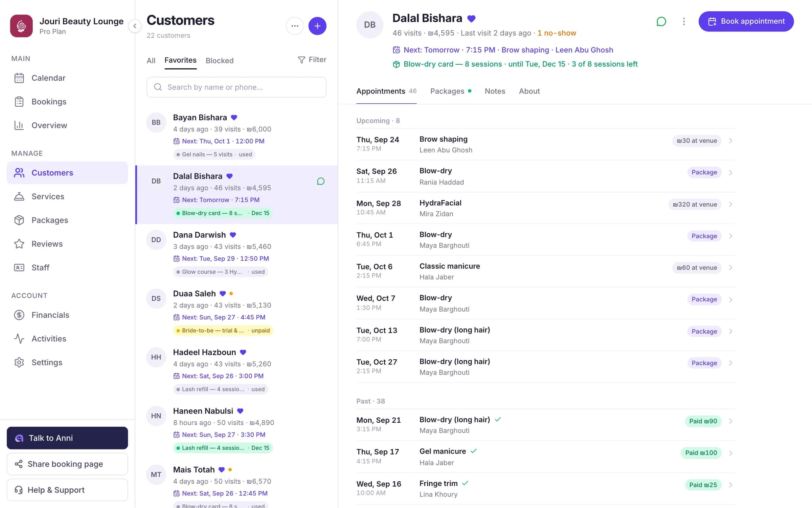Open the Blow-dry card package summary link

pos(515,64)
